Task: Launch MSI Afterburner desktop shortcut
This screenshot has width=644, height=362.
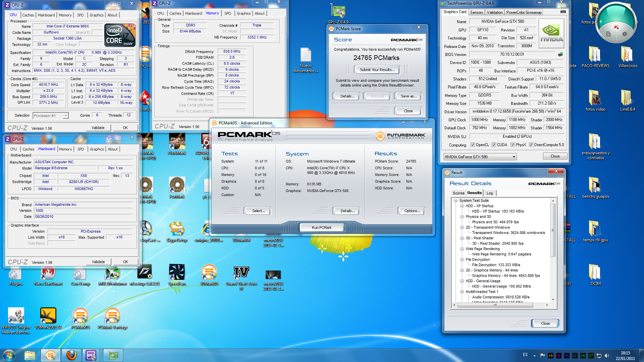Action: point(113,275)
